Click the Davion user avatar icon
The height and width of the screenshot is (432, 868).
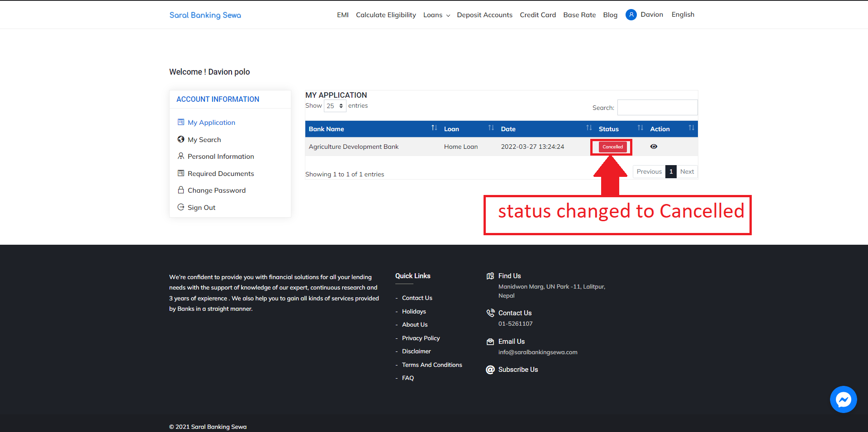631,15
